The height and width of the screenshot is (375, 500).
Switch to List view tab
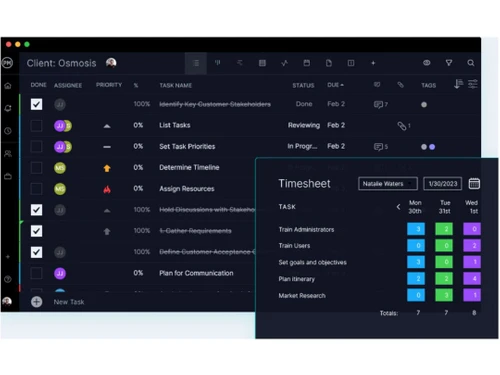tap(196, 63)
